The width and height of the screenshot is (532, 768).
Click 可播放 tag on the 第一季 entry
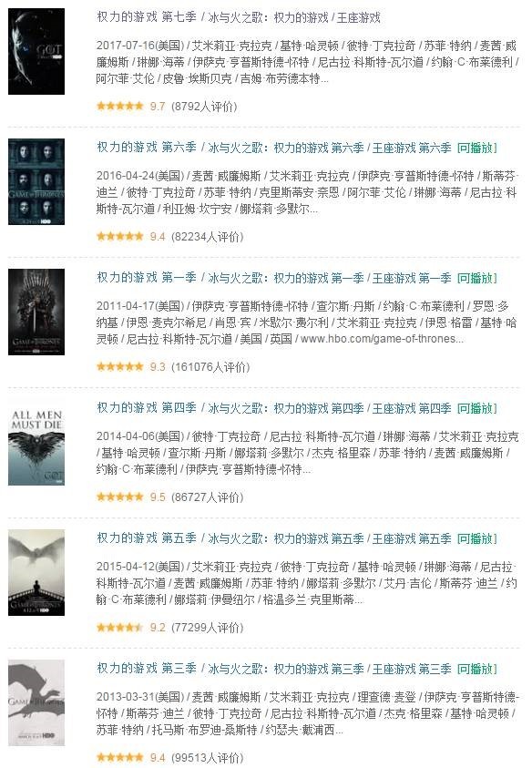(x=477, y=278)
